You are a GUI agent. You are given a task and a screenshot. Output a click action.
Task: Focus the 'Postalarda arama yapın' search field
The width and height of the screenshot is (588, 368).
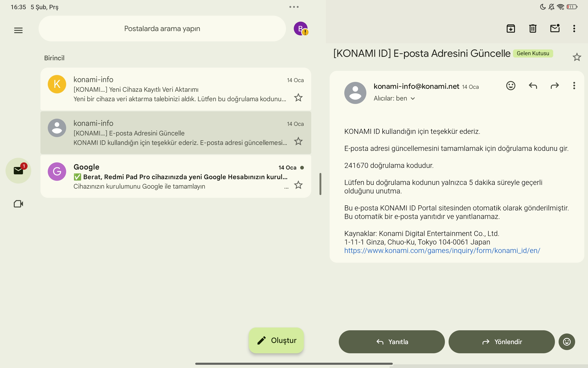pos(162,29)
